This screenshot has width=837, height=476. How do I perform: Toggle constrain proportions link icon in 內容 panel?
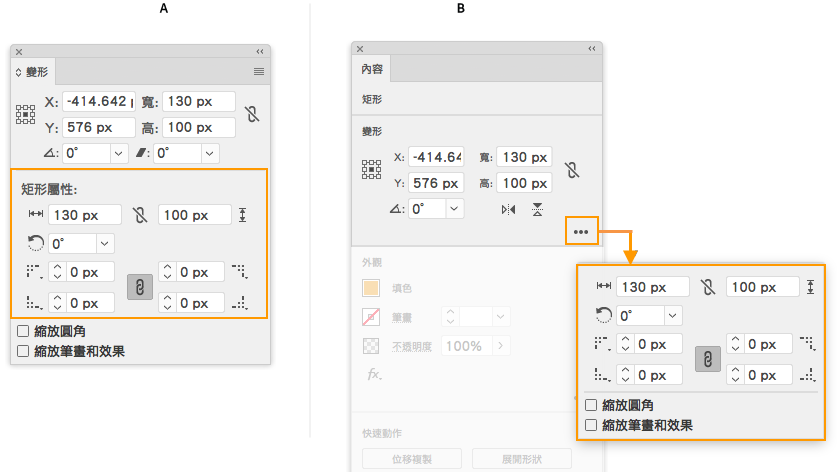pyautogui.click(x=571, y=170)
